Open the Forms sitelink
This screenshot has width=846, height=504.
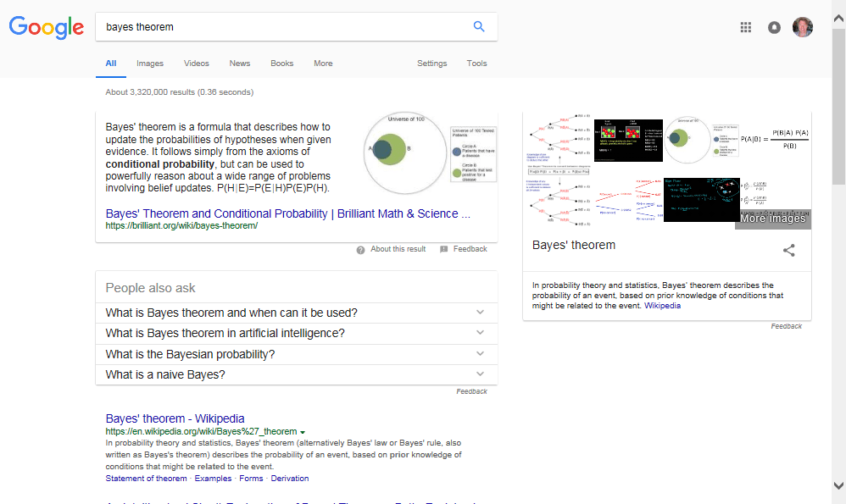pyautogui.click(x=251, y=478)
